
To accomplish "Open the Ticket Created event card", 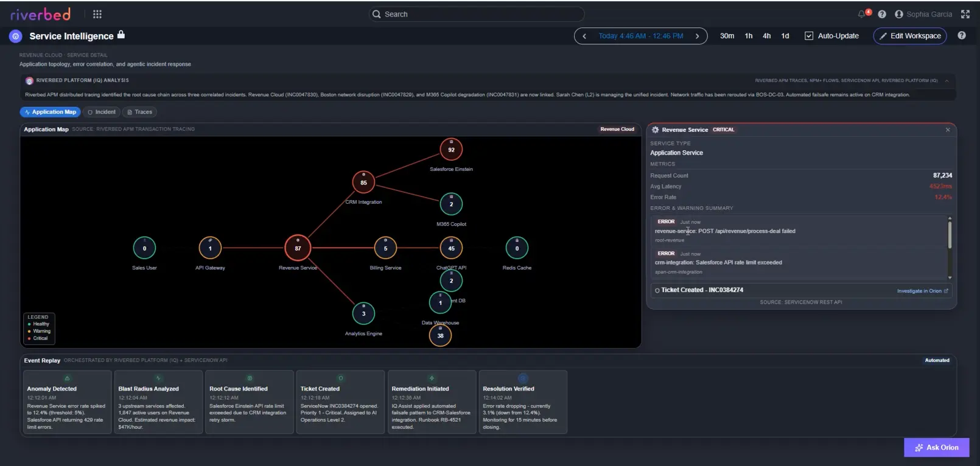I will click(x=340, y=402).
